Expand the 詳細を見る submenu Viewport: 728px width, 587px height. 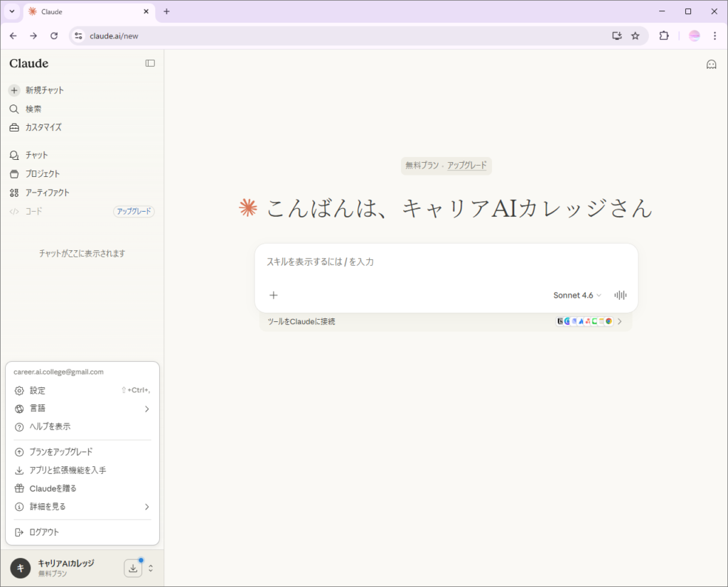[82, 507]
